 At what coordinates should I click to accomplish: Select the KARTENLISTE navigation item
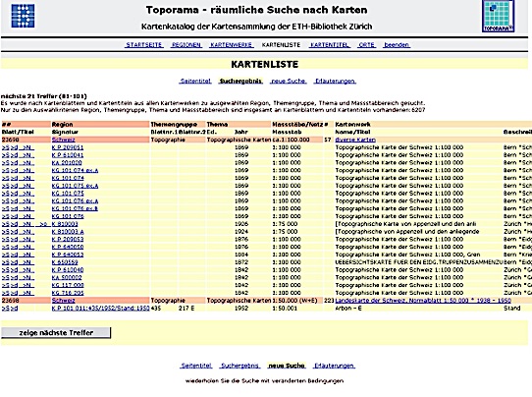point(281,45)
